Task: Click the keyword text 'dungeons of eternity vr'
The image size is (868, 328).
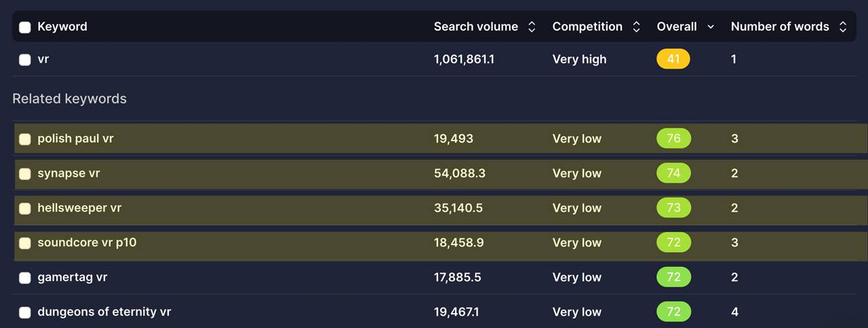Action: [104, 312]
